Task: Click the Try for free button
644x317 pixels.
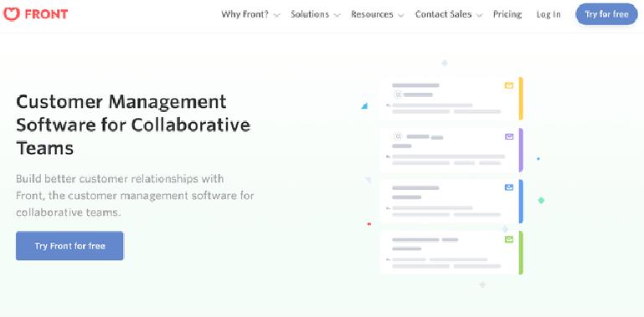Action: [x=606, y=14]
